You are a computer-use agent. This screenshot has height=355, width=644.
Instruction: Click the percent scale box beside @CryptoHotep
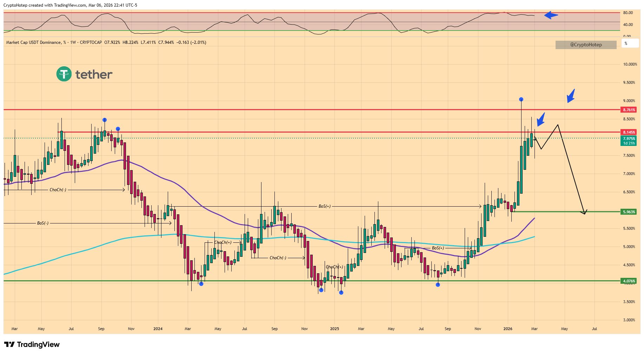tap(630, 43)
